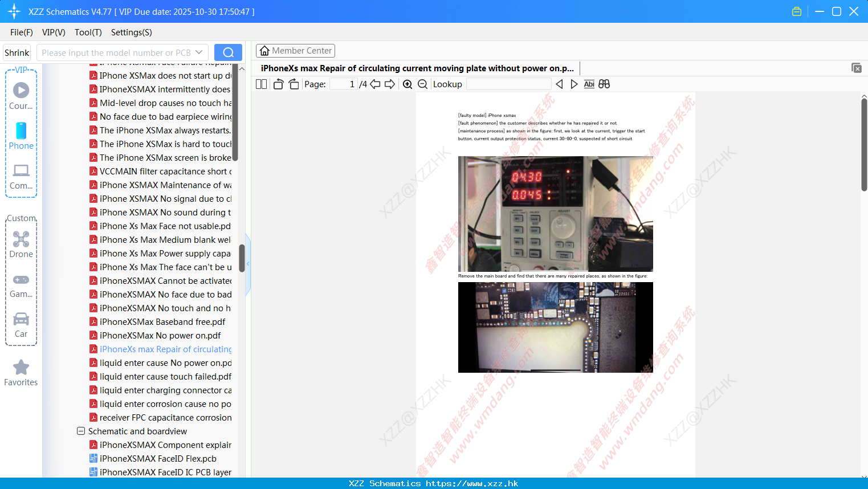Collapse Schematic and boardview node

tap(81, 431)
